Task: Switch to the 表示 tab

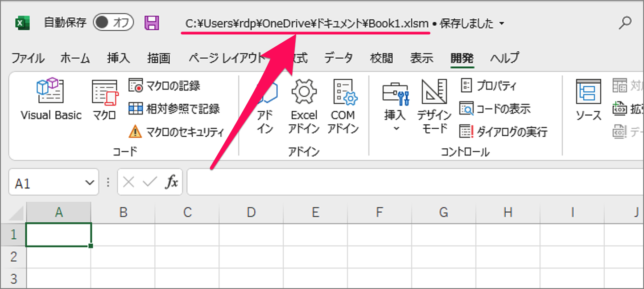Action: [421, 58]
